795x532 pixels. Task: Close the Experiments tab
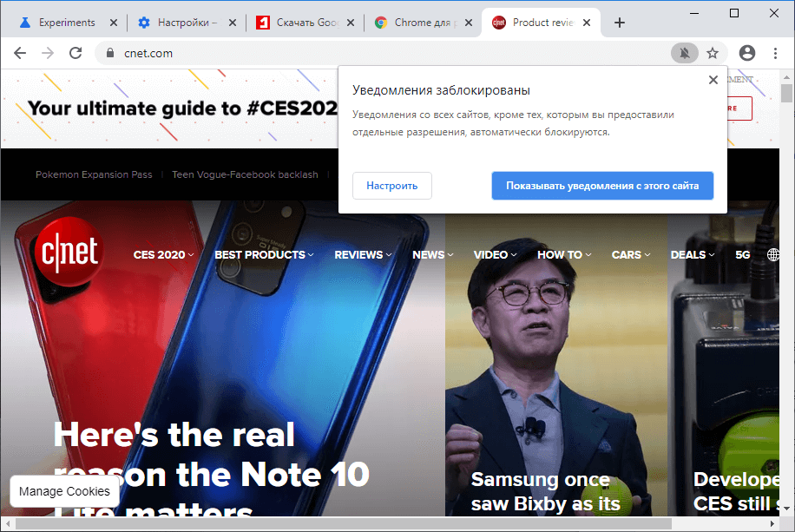pos(114,23)
